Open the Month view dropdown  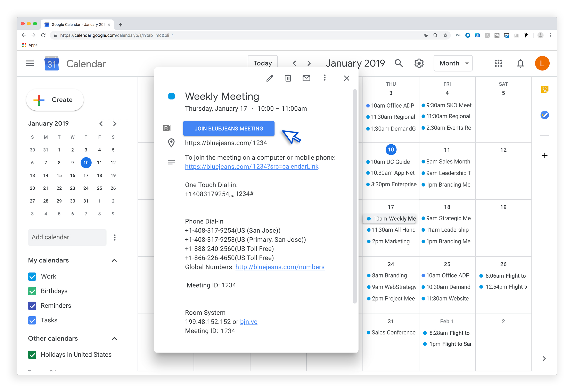click(453, 63)
